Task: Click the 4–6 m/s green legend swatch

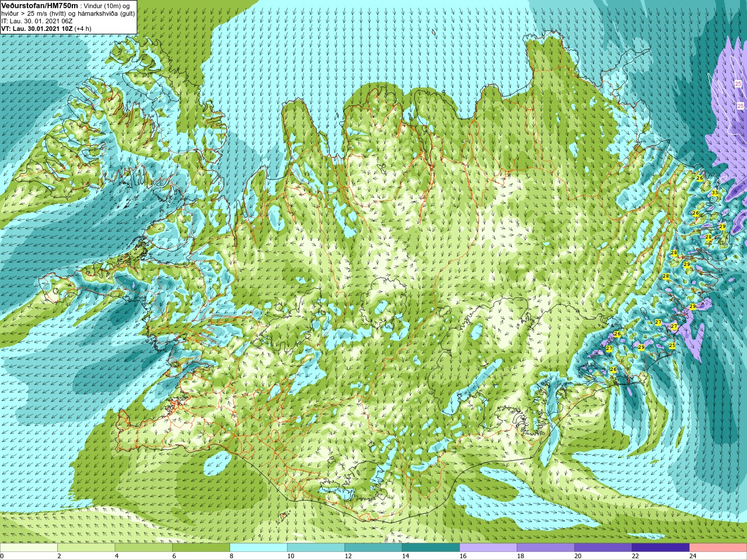Action: click(144, 548)
